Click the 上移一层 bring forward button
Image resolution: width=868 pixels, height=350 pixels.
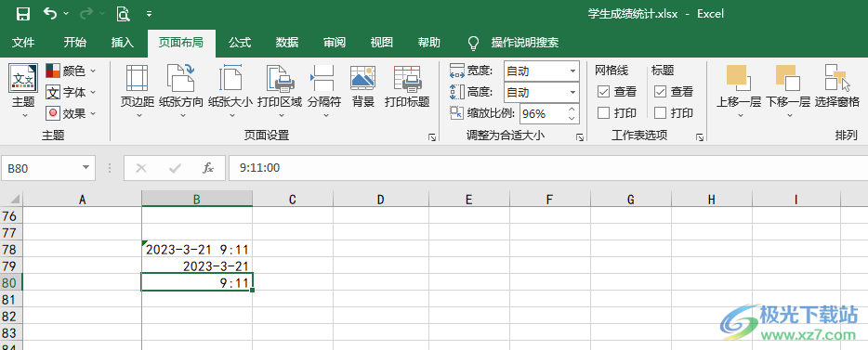point(739,91)
